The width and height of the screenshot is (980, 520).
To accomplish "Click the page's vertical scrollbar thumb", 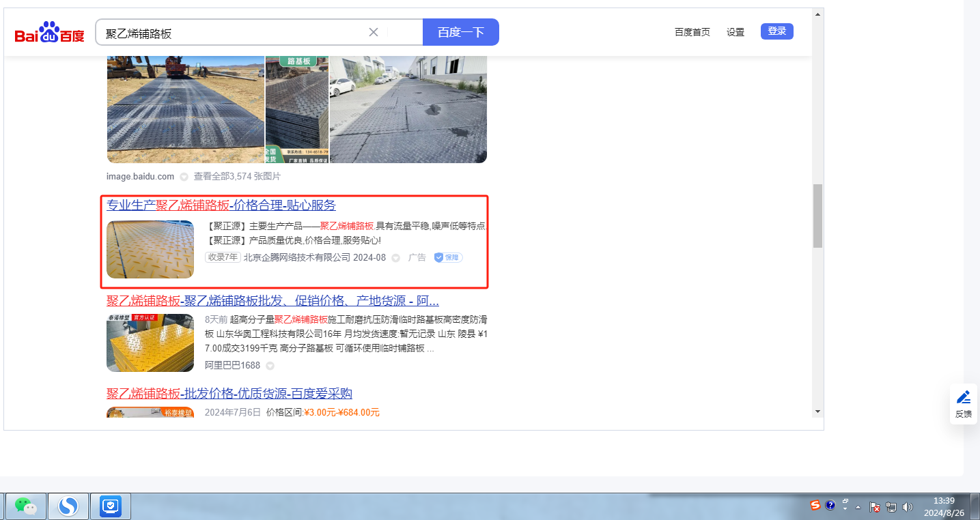I will pyautogui.click(x=817, y=216).
